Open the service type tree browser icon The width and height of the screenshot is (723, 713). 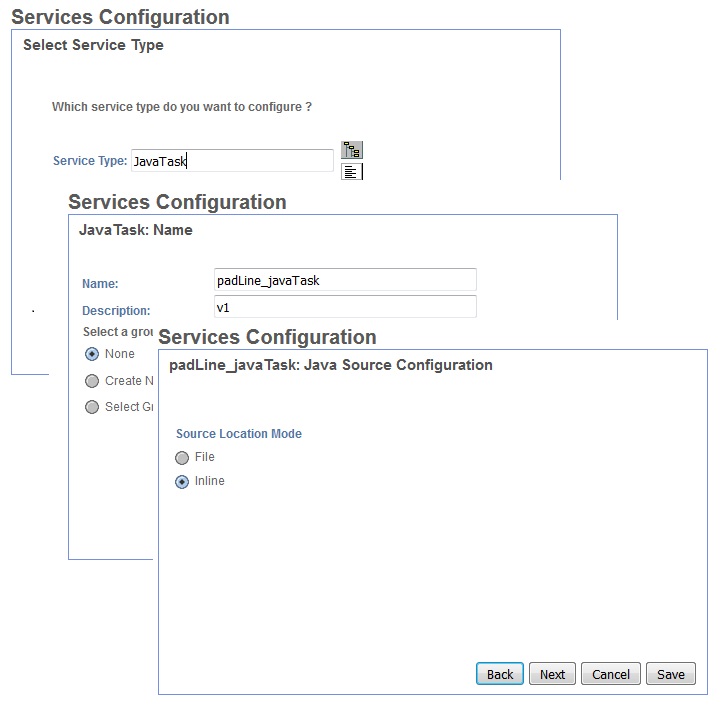[351, 150]
